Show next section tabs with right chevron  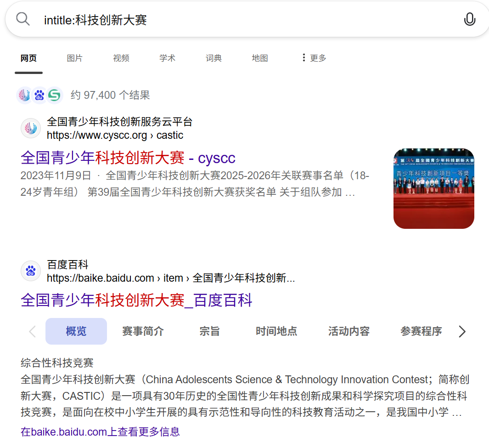tap(462, 332)
